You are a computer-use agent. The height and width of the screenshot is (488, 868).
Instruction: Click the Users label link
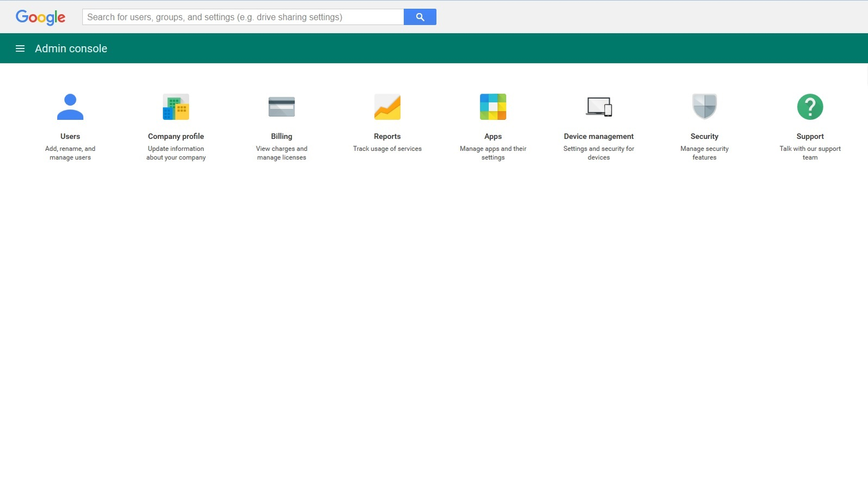click(x=70, y=136)
